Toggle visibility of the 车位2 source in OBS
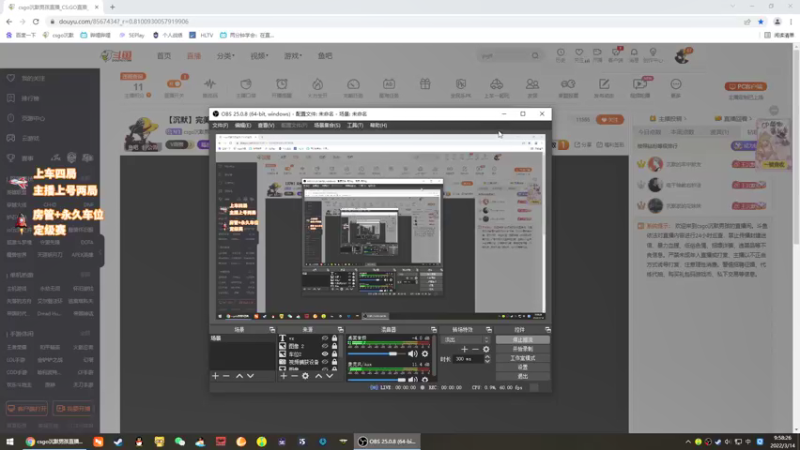Screen dimensions: 800x450 click(324, 354)
